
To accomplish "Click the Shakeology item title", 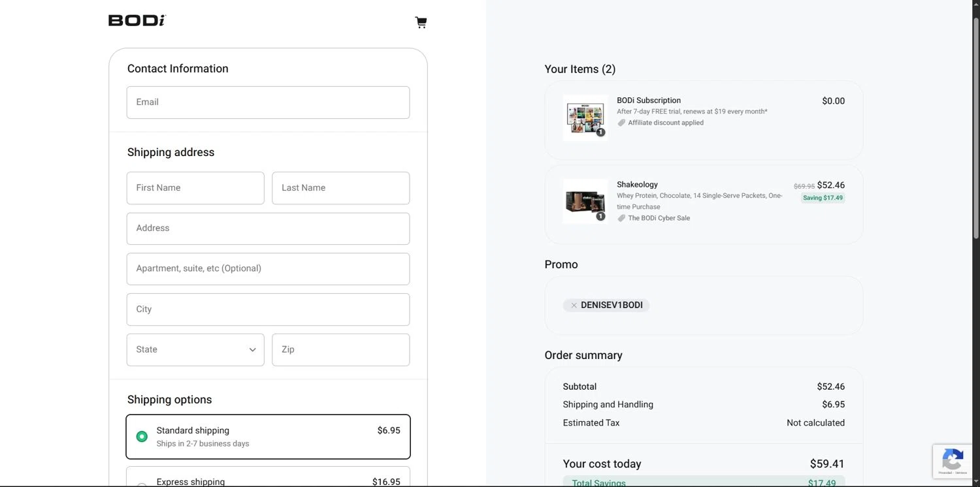I will click(x=637, y=185).
